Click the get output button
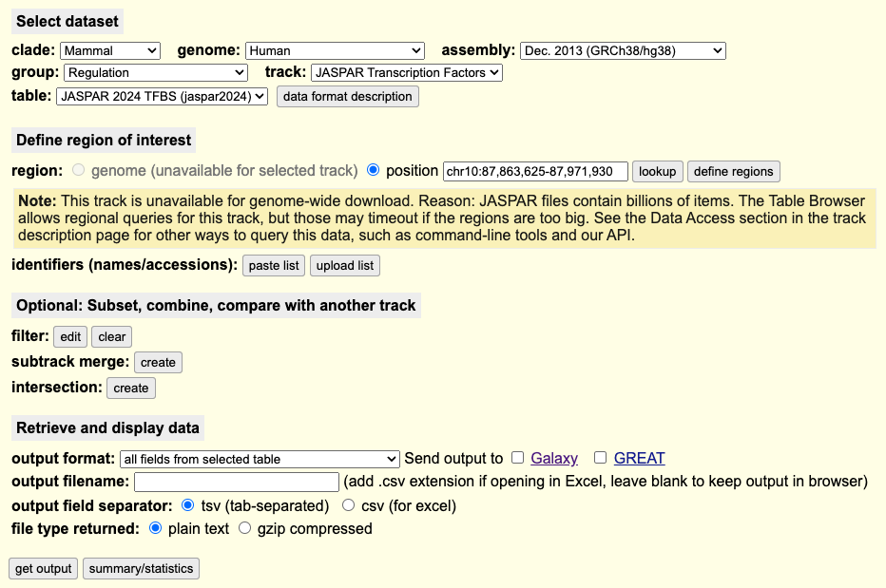 [44, 568]
